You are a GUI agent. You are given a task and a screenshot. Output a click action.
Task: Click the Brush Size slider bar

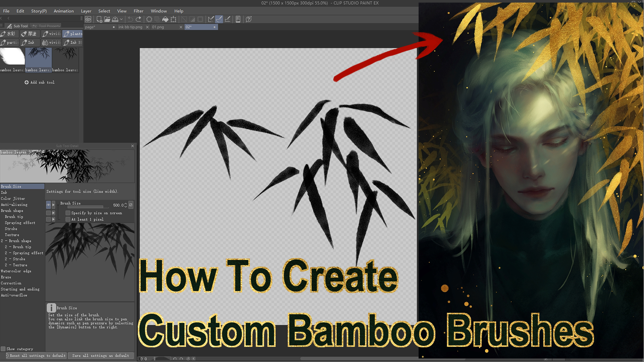(x=88, y=207)
